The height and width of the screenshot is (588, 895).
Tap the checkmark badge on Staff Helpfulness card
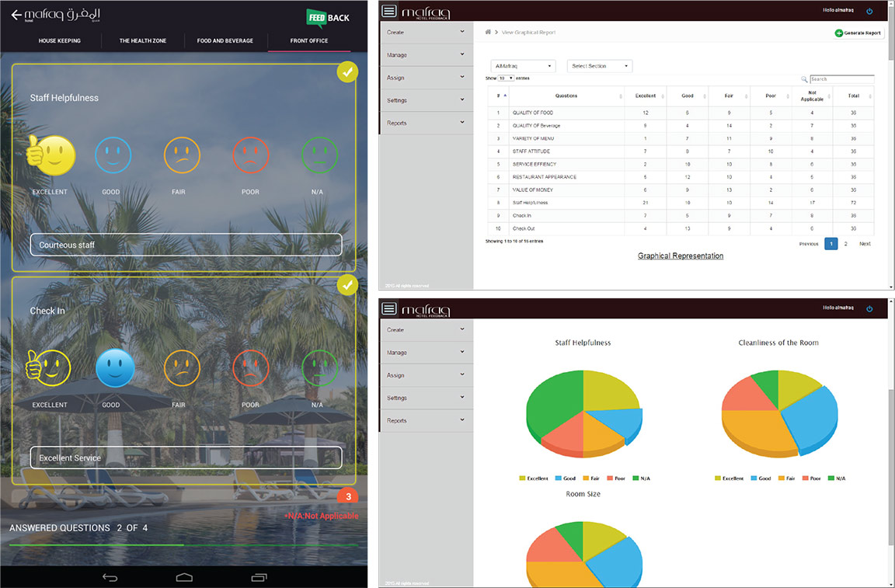pos(347,72)
